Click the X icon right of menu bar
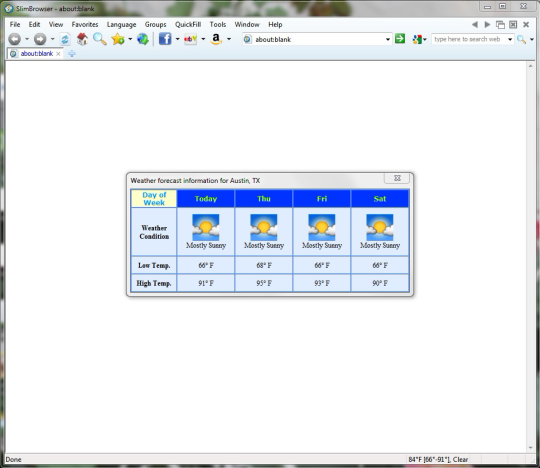 (x=526, y=24)
